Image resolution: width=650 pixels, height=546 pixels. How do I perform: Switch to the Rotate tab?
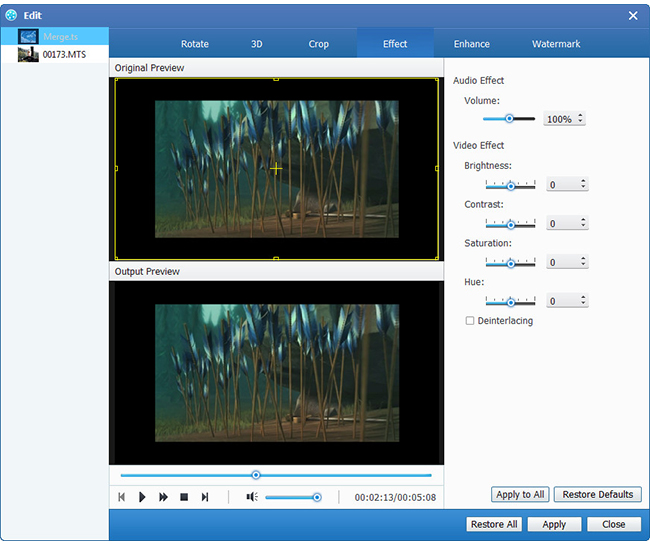click(195, 44)
